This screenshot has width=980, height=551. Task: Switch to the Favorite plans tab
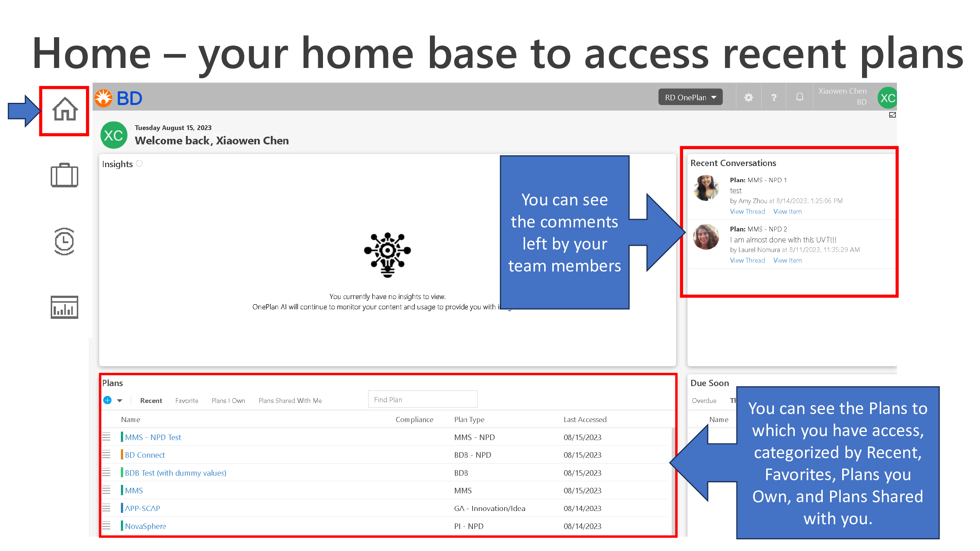(x=187, y=400)
